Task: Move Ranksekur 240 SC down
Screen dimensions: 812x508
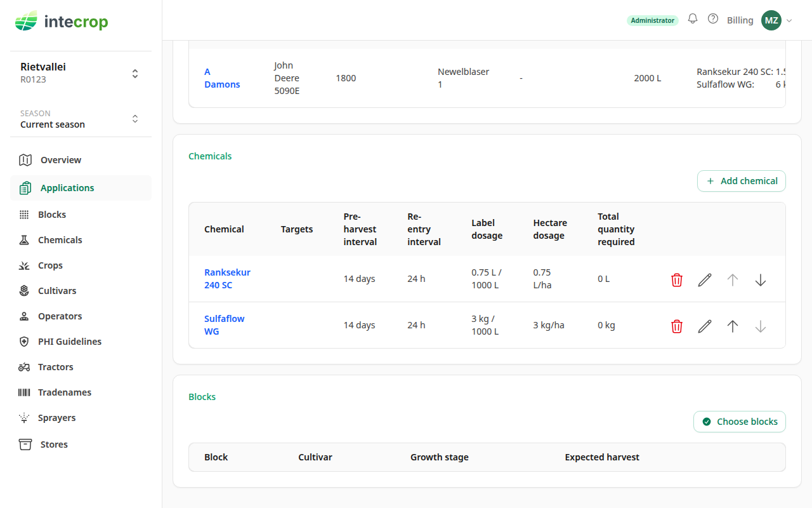Action: pos(761,280)
